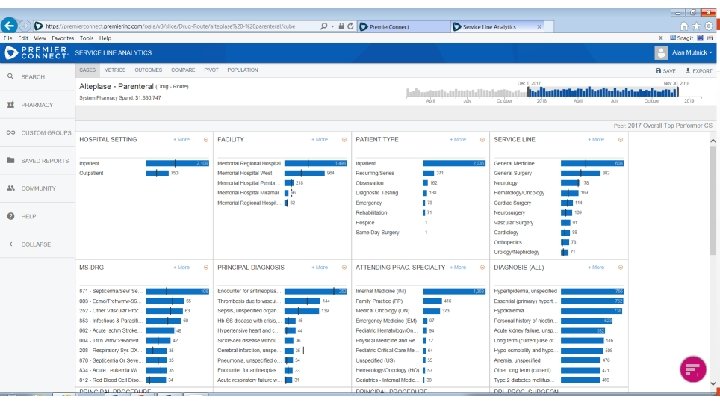The width and height of the screenshot is (720, 405).
Task: Open the Help question mark icon
Action: [11, 216]
